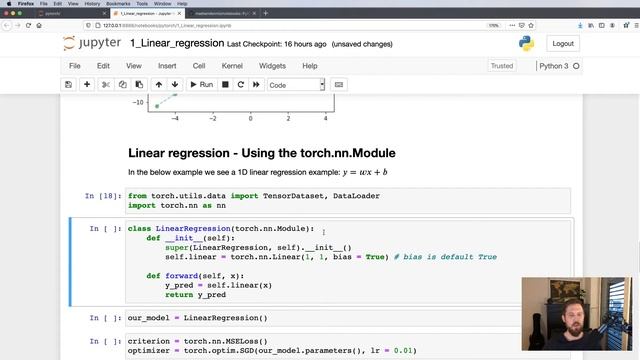Open the Firefox library icon

[591, 25]
